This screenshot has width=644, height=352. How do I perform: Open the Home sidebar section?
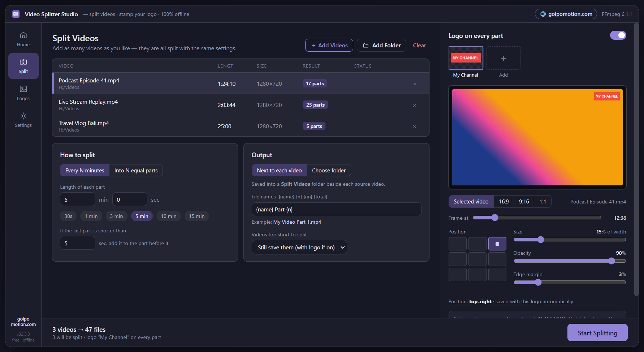pos(23,39)
